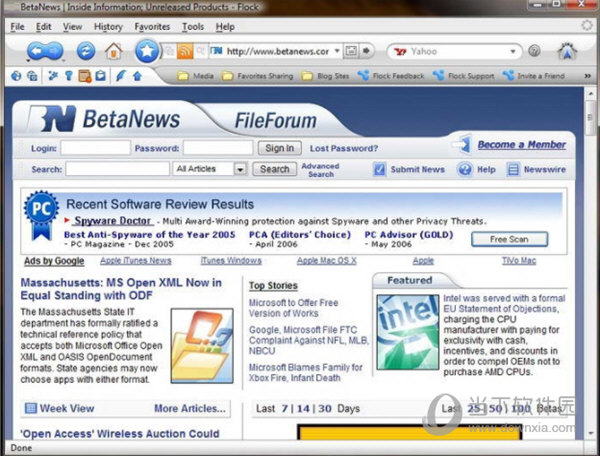Star this page as a favorite
The width and height of the screenshot is (600, 456).
coord(147,51)
